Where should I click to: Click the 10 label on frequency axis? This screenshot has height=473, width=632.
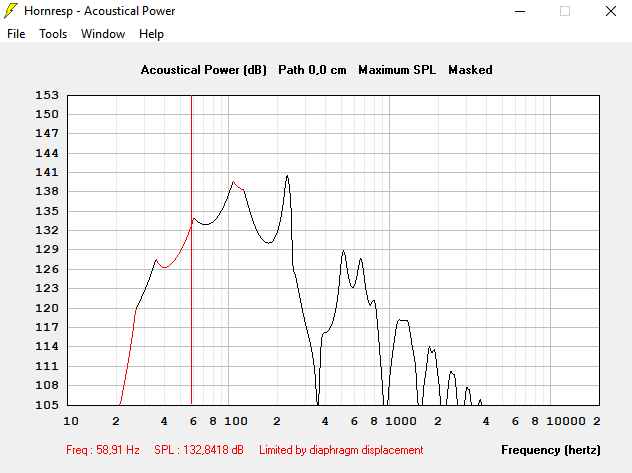tap(71, 421)
